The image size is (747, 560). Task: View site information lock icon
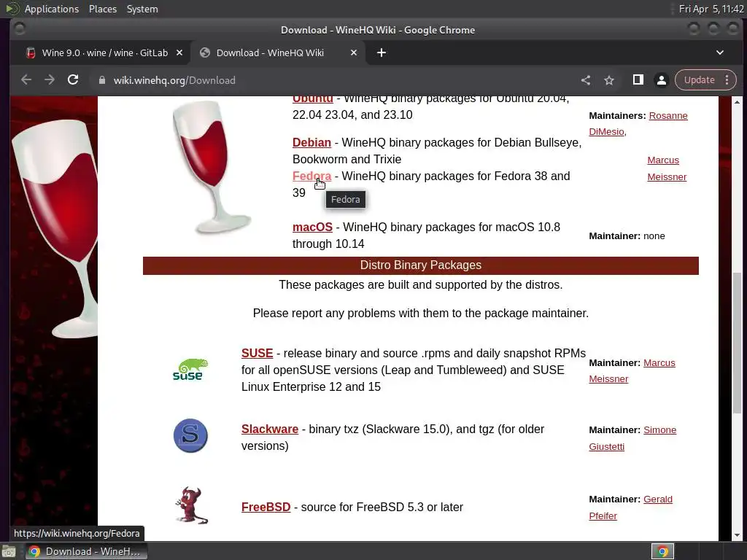pos(101,80)
